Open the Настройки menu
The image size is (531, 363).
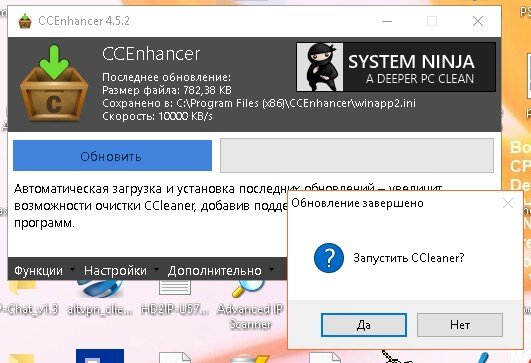click(115, 271)
